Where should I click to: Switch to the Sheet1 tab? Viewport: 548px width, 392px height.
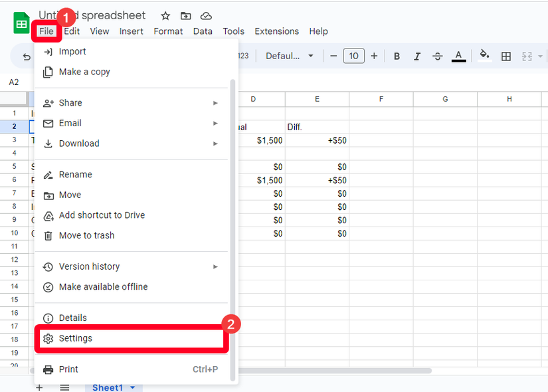pyautogui.click(x=108, y=387)
